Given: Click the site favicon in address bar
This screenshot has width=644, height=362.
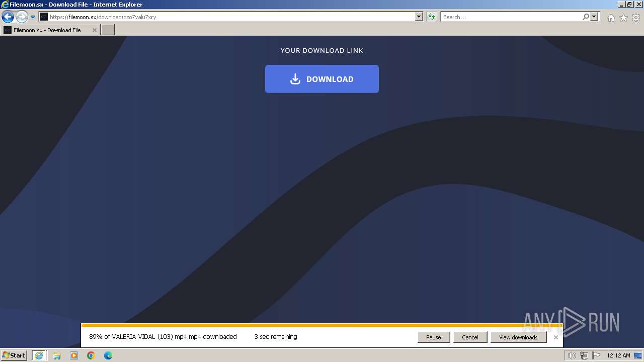Looking at the screenshot, I should (44, 17).
